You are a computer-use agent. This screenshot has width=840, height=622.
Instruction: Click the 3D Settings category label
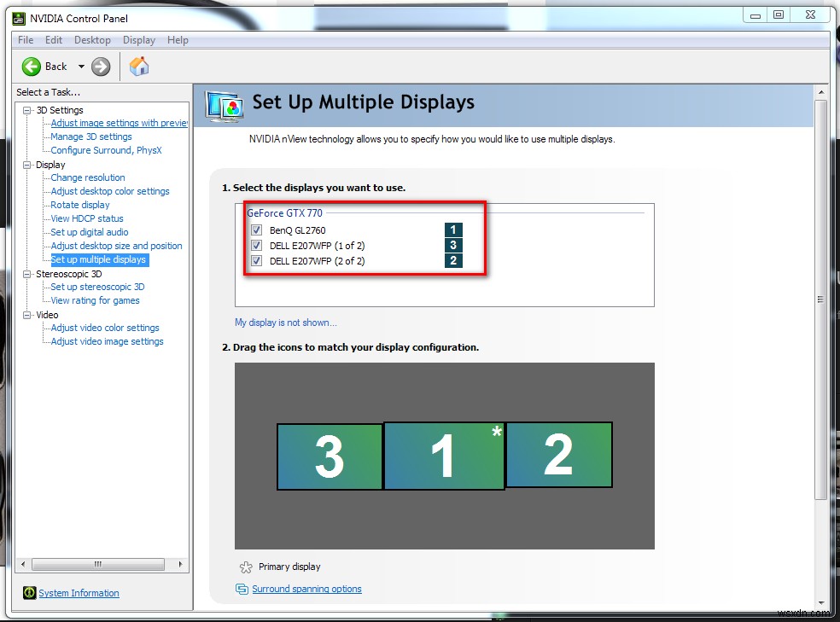tap(60, 110)
